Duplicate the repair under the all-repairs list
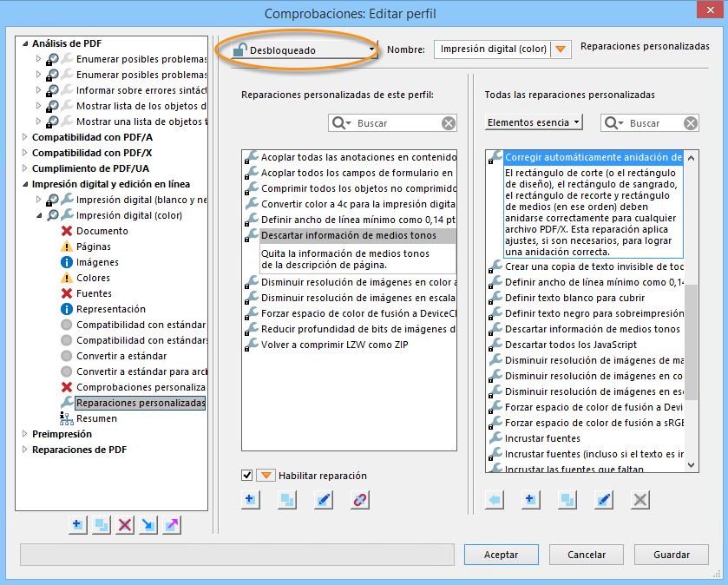 pos(567,500)
